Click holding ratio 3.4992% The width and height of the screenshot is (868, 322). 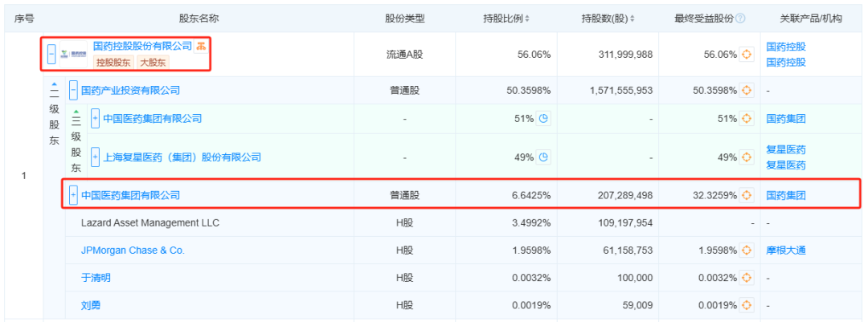531,223
